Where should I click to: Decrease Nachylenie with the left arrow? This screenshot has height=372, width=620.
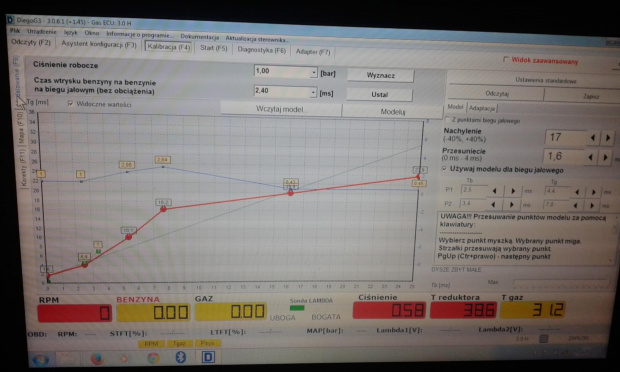[593, 138]
